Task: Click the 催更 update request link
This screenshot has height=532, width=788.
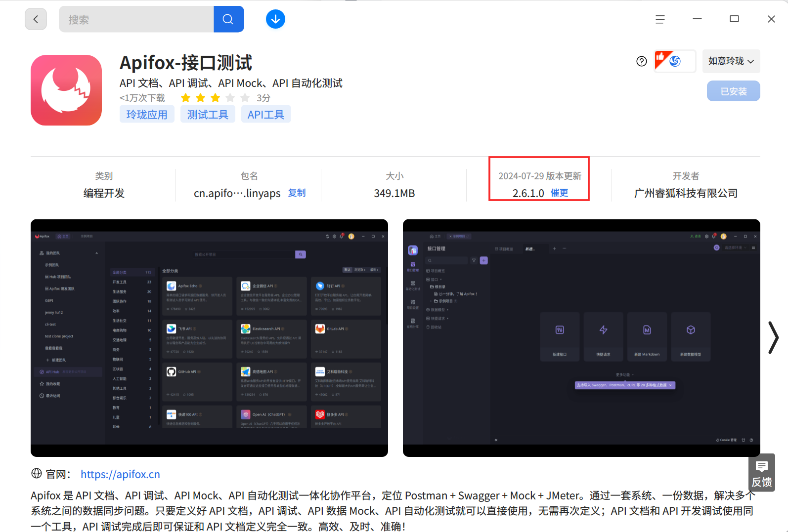Action: [560, 193]
